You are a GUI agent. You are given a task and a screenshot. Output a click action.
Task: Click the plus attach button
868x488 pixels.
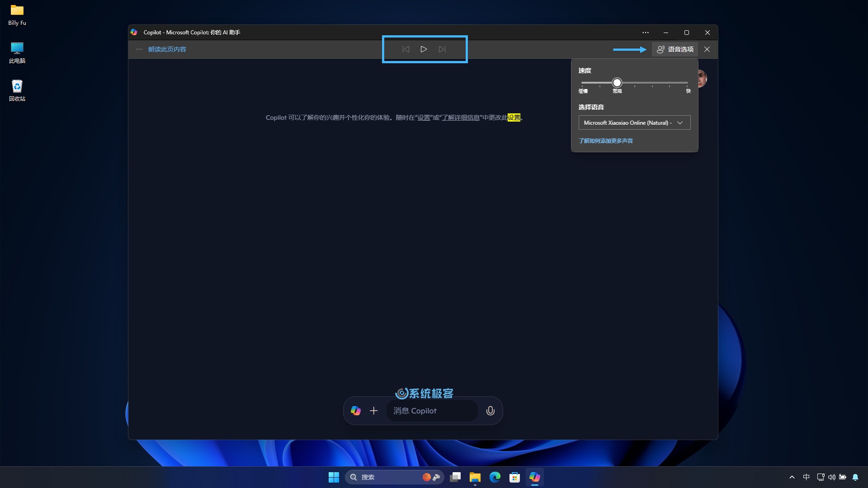coord(373,411)
